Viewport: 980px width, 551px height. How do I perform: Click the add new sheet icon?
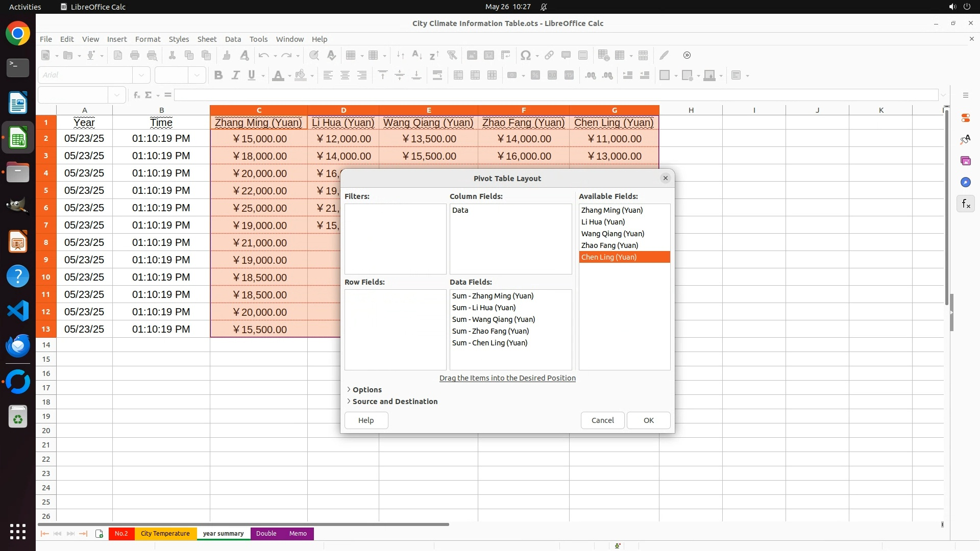pyautogui.click(x=99, y=534)
